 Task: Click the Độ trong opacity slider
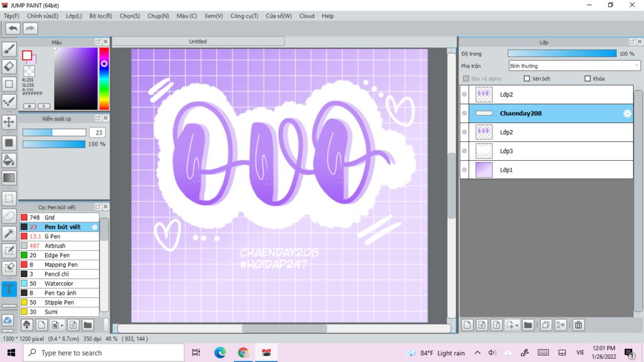point(562,54)
